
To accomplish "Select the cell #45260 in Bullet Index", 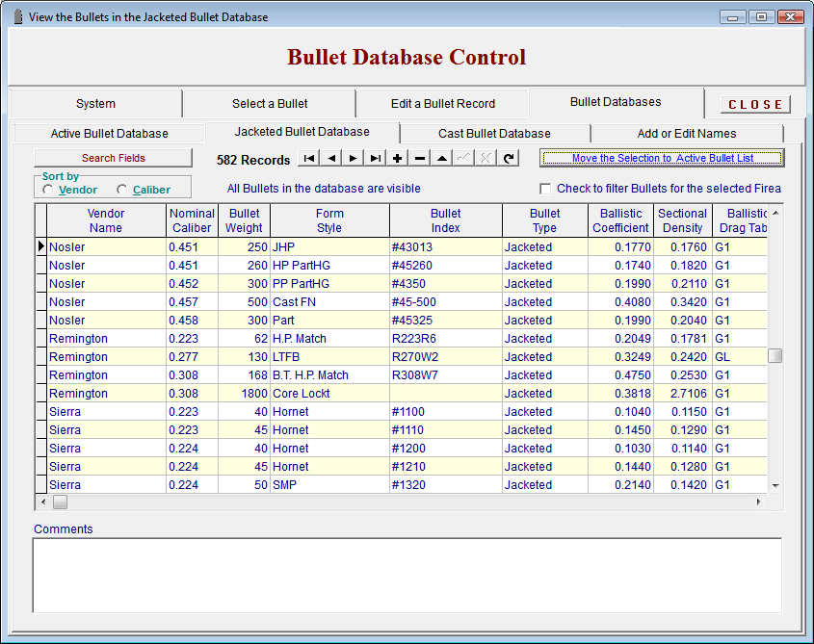I will pos(445,265).
